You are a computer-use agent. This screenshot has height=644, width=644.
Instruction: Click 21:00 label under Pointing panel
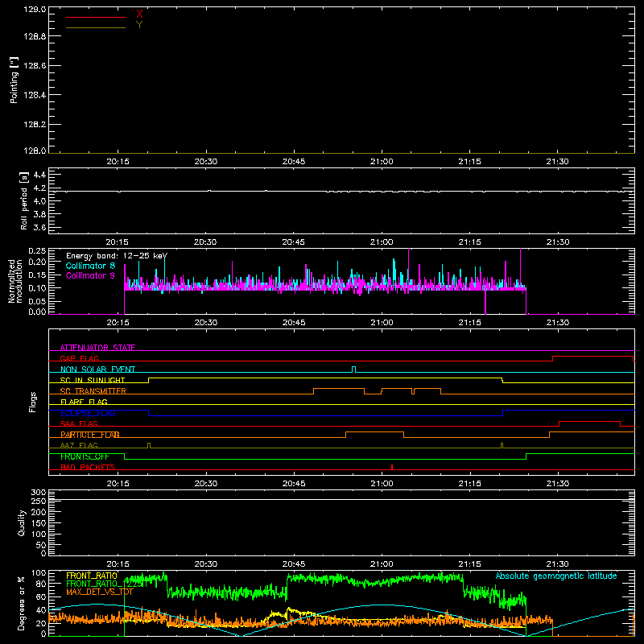pos(382,162)
